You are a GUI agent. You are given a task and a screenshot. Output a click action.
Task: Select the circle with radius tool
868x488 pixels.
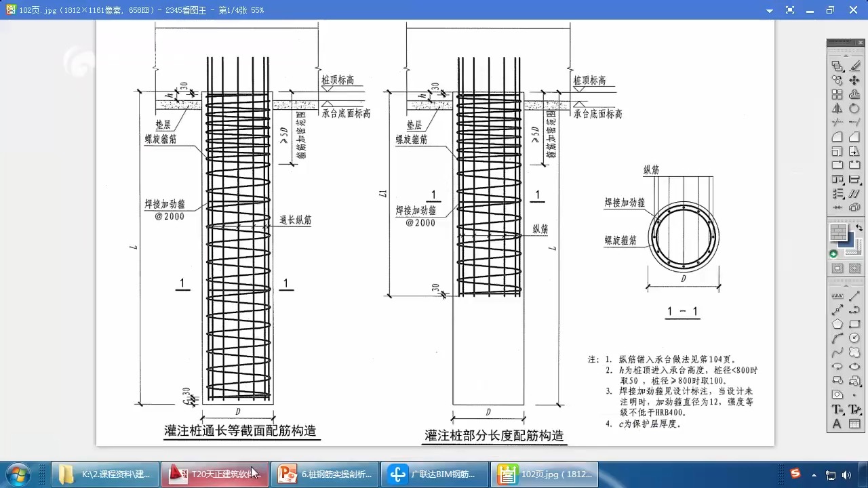[x=854, y=337]
